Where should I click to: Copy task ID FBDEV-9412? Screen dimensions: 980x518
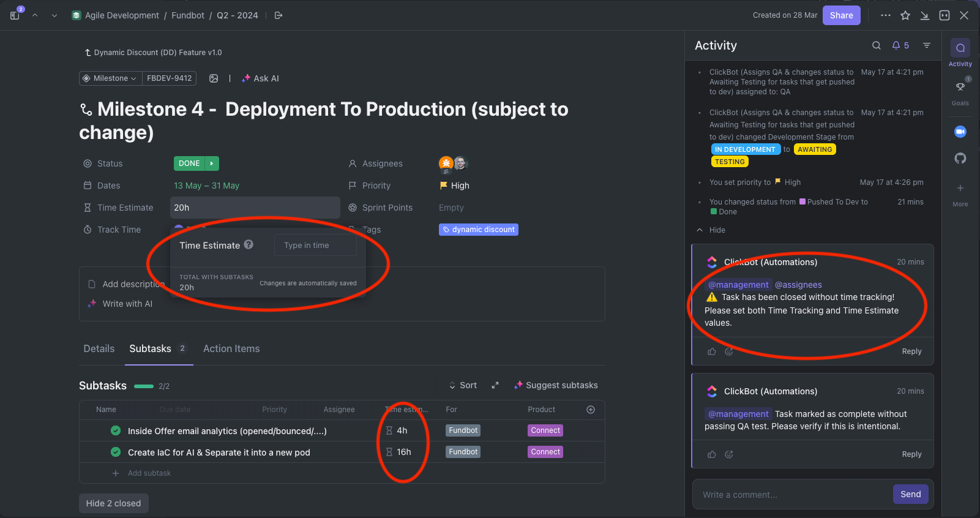[170, 78]
